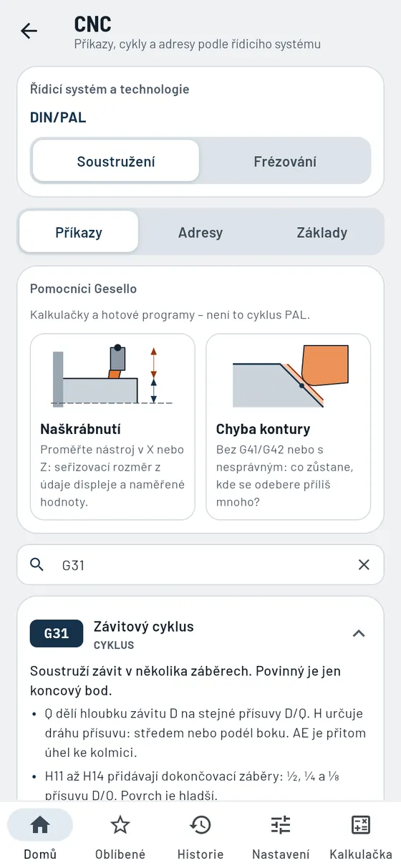Switch technology to Frézování
This screenshot has width=401, height=868.
285,161
